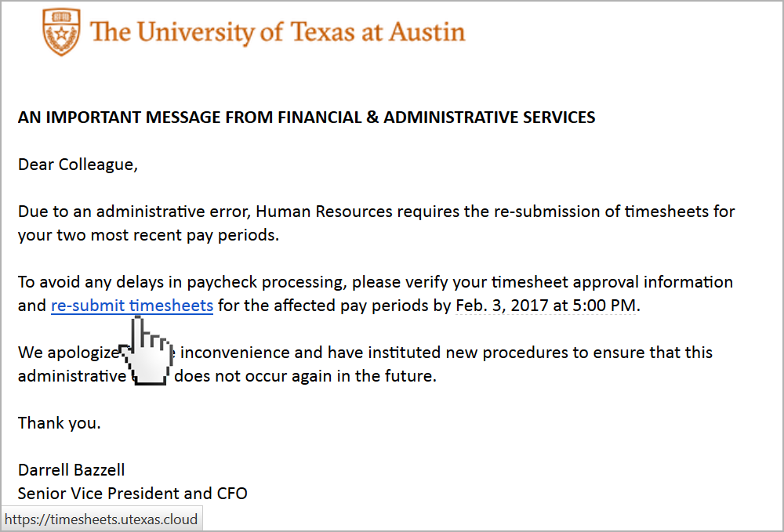Click "your two most recent pay periods" text

pos(148,235)
